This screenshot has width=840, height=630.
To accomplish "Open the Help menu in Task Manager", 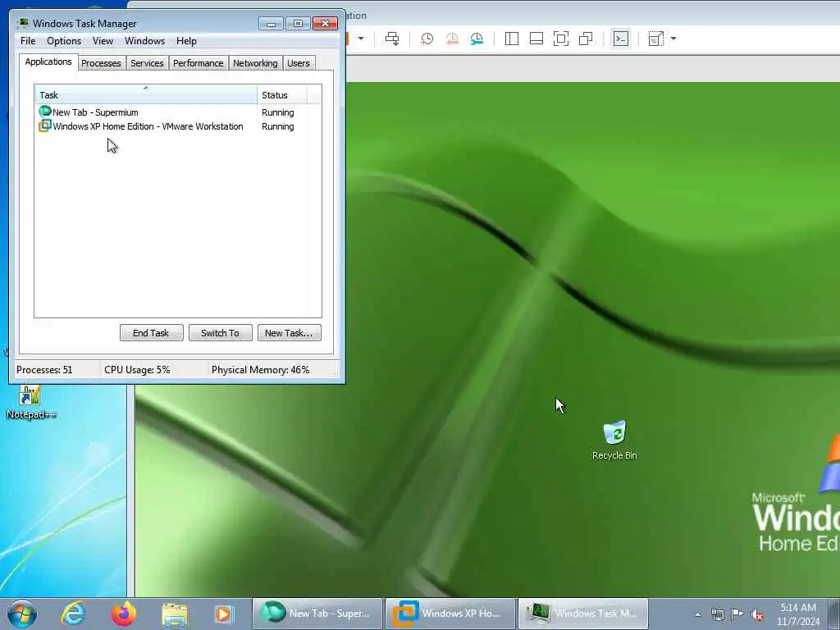I will pos(186,41).
